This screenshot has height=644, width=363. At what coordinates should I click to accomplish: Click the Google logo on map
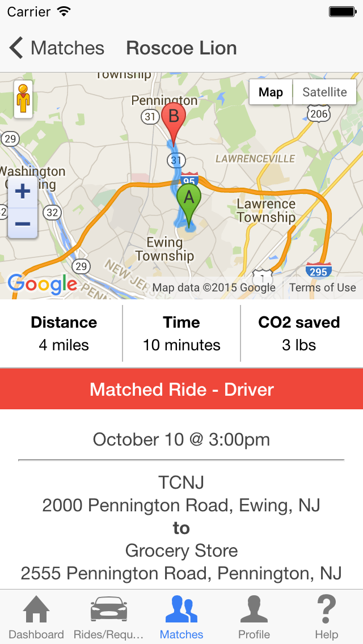click(42, 285)
